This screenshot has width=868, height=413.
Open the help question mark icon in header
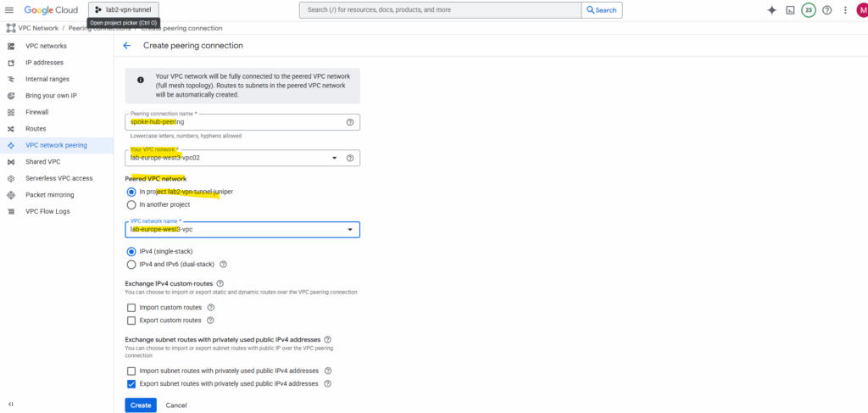click(x=827, y=10)
